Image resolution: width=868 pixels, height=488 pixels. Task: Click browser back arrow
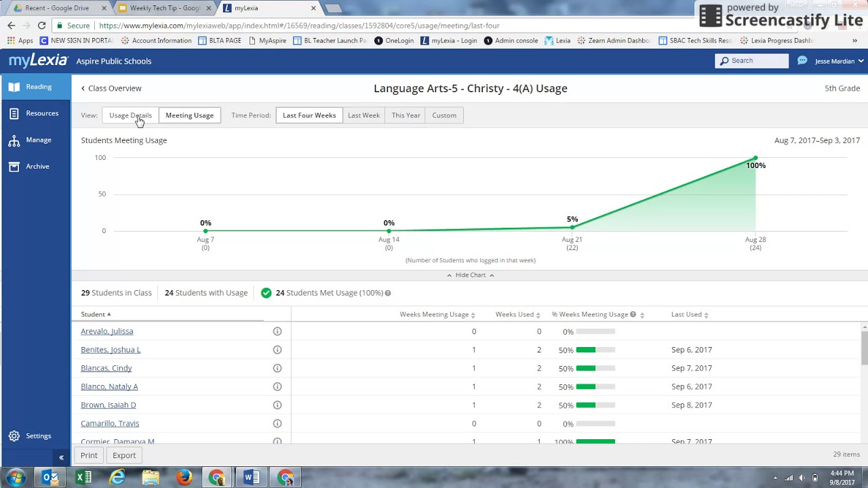click(x=11, y=25)
